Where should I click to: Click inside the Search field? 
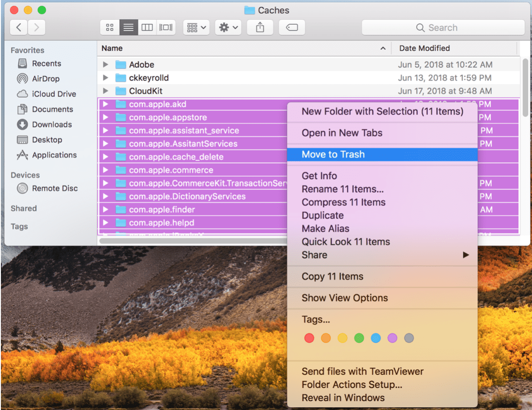443,27
